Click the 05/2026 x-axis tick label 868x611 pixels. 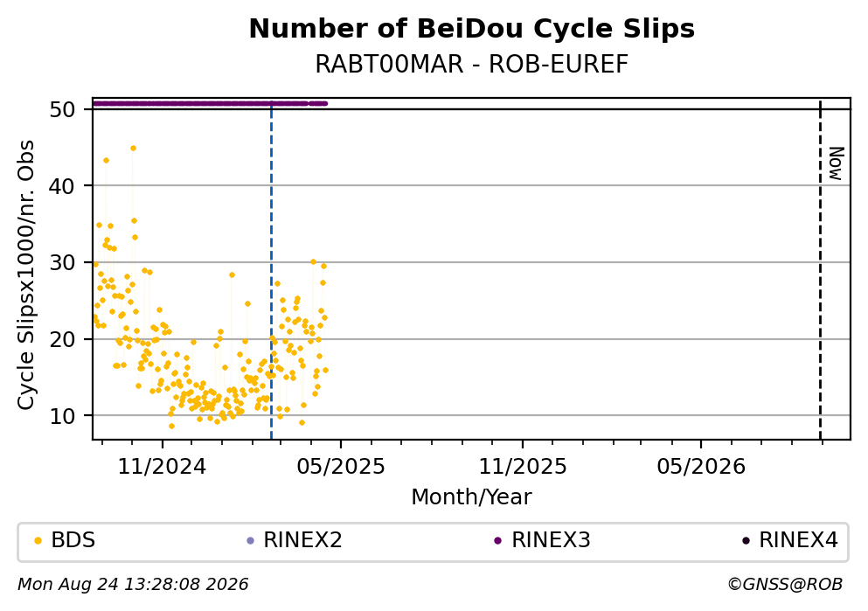click(701, 467)
